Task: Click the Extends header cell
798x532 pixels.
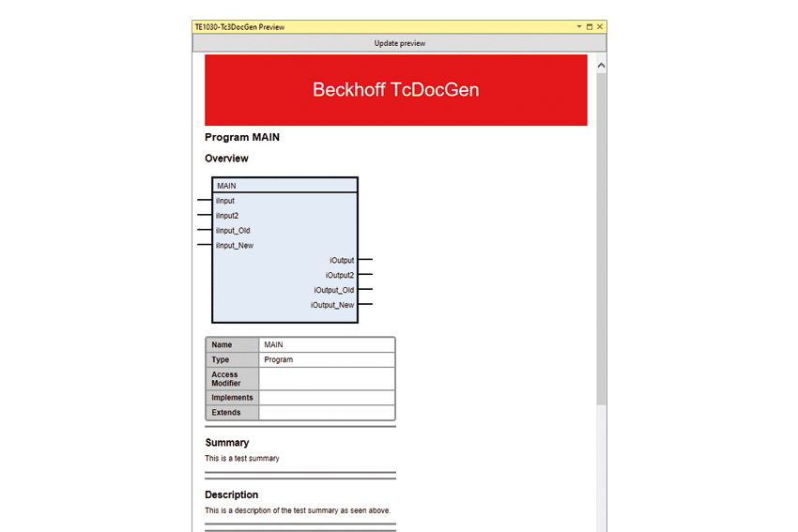Action: pyautogui.click(x=233, y=413)
